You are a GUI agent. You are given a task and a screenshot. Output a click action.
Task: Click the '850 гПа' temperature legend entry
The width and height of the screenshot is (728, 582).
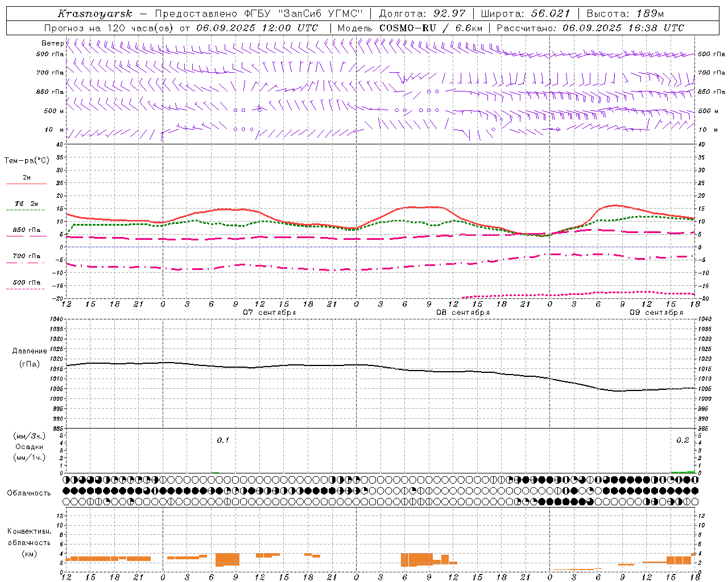click(x=27, y=230)
